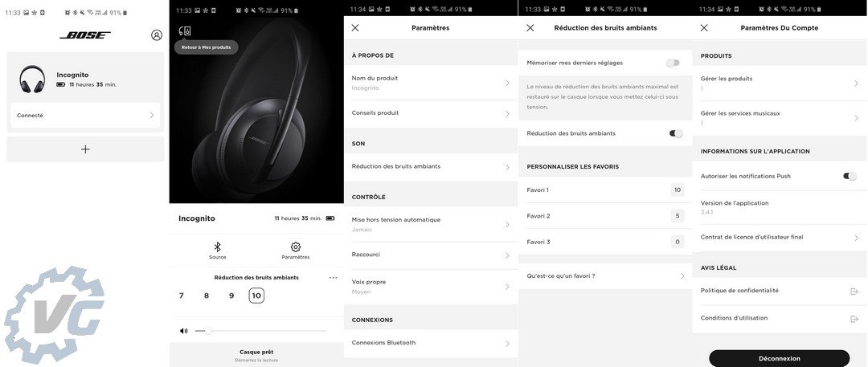Adjust the volume slider handle
Screen dimensions: 868x367
pyautogui.click(x=208, y=331)
